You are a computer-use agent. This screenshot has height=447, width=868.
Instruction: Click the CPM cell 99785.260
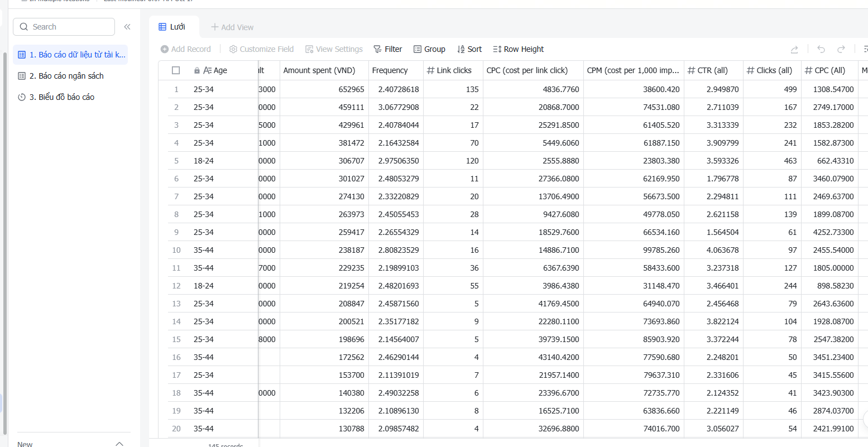[634, 250]
